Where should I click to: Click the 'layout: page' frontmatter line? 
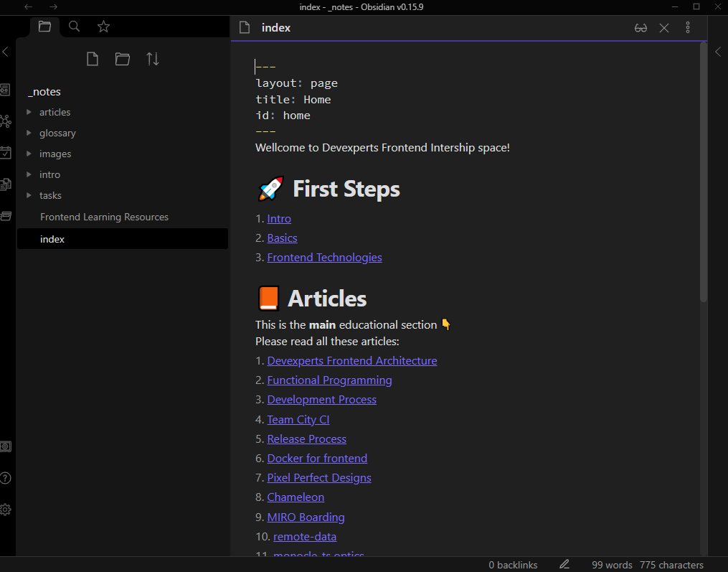click(297, 83)
